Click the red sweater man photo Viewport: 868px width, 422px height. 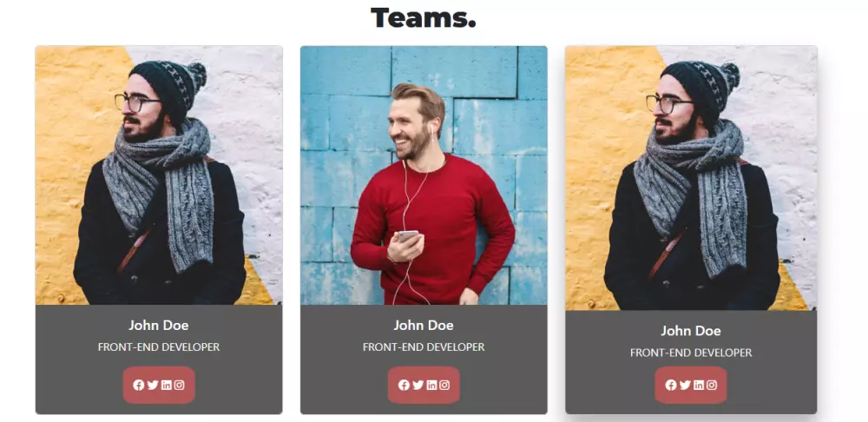click(424, 175)
